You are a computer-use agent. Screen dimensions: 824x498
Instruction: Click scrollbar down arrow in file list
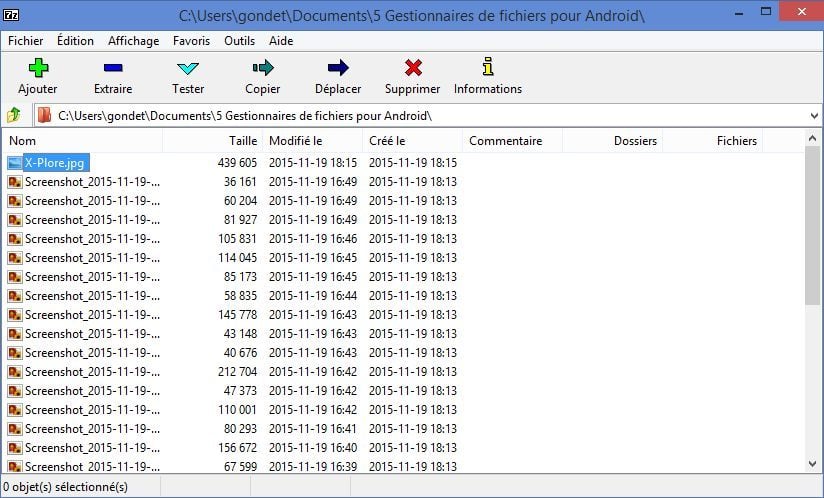812,465
